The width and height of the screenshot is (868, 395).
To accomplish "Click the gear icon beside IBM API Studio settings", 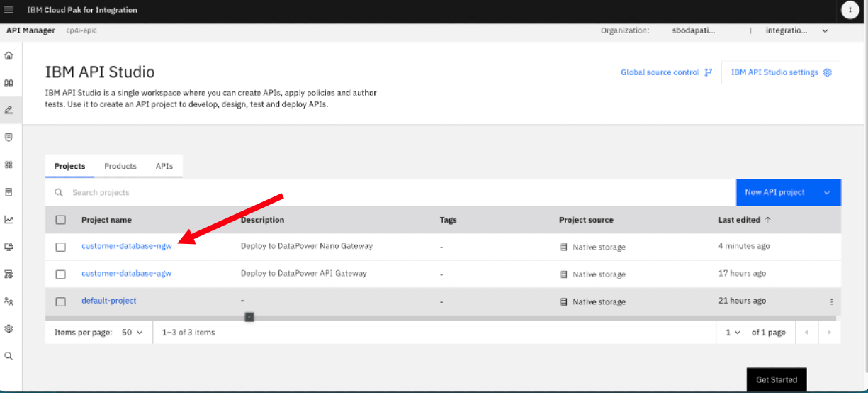I will click(827, 72).
